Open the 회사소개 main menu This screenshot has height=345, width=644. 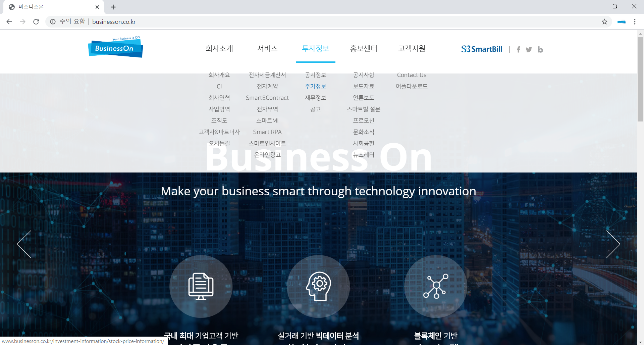tap(219, 48)
